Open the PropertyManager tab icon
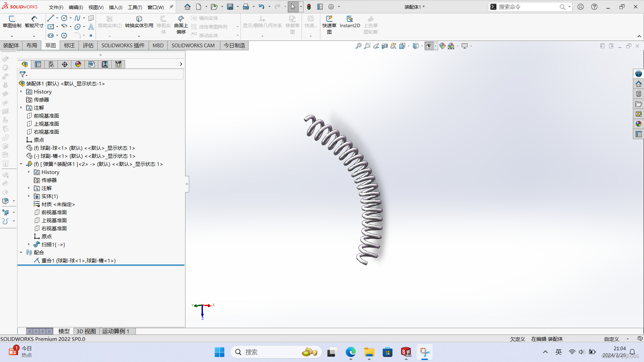Viewport: 644px width, 362px height. click(x=38, y=64)
